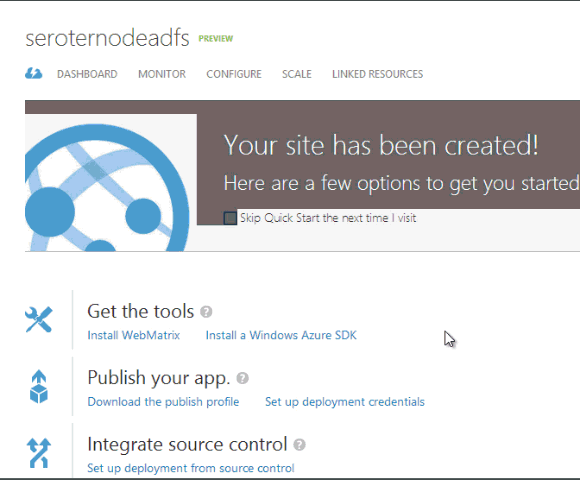Open the Monitor tab
This screenshot has width=580, height=480.
click(x=162, y=74)
